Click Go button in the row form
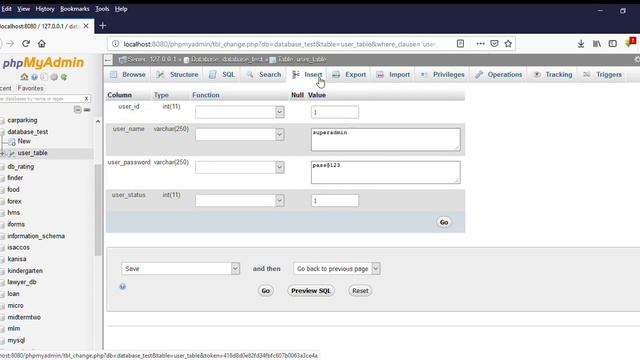The width and height of the screenshot is (640, 360). (444, 222)
